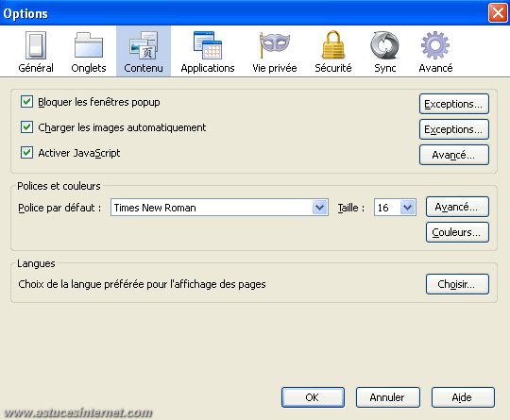Viewport: 510px width, 420px height.
Task: Click the Times New Roman combo box field
Action: point(219,207)
